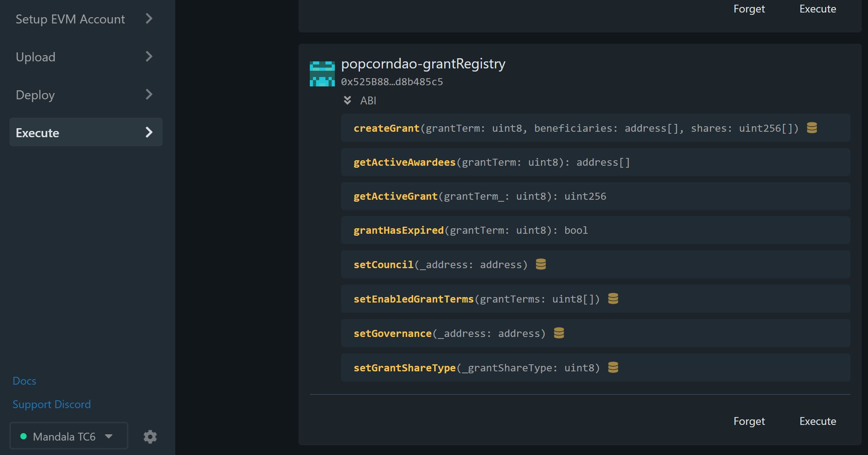The height and width of the screenshot is (455, 868).
Task: Click the Setup EVM Account chevron arrow
Action: [149, 18]
